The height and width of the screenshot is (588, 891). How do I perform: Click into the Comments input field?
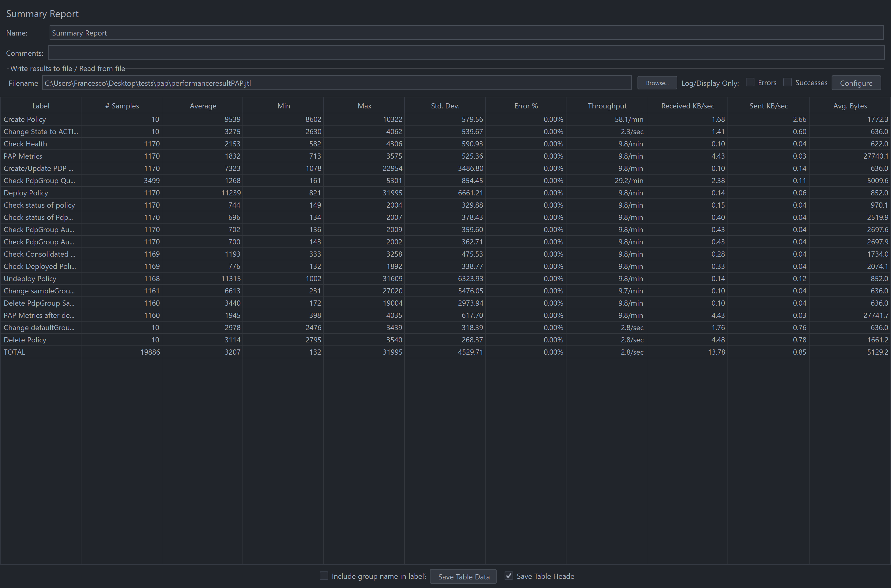[x=466, y=53]
